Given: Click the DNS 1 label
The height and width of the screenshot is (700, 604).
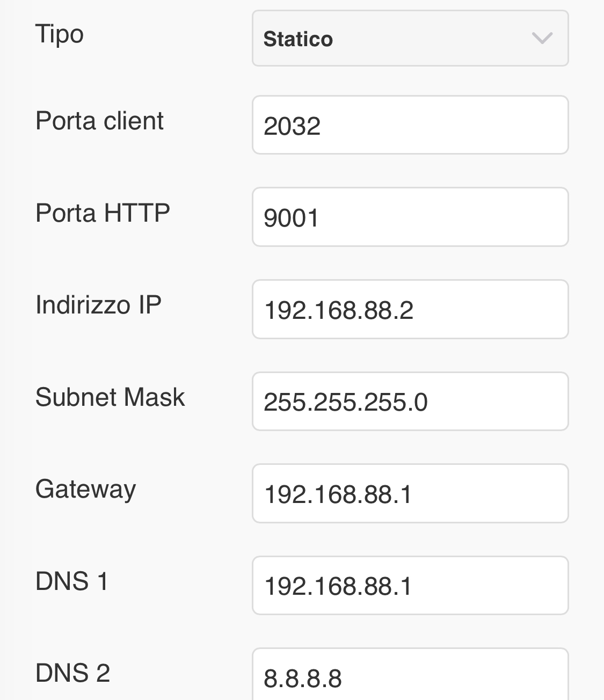Looking at the screenshot, I should 72,581.
